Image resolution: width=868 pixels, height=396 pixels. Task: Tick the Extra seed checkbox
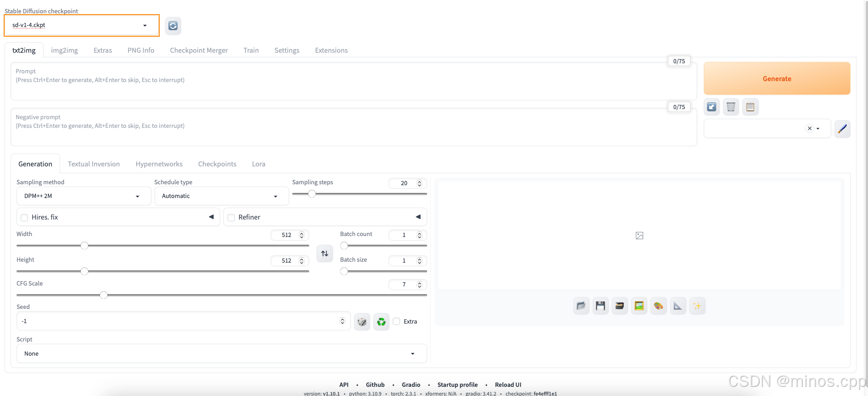click(x=396, y=321)
